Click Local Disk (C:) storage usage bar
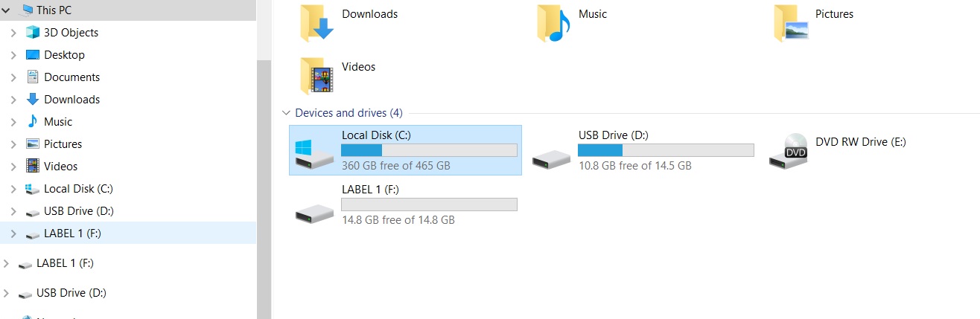 tap(429, 150)
